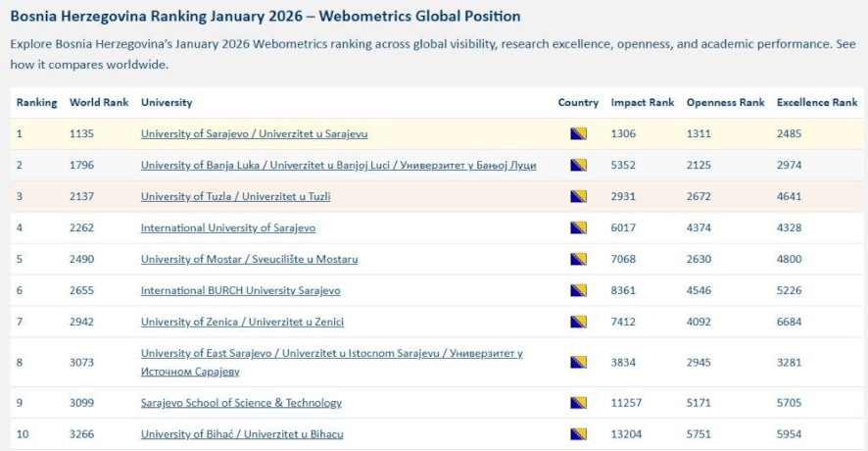The width and height of the screenshot is (868, 451).
Task: Click the University column header
Action: [x=167, y=103]
